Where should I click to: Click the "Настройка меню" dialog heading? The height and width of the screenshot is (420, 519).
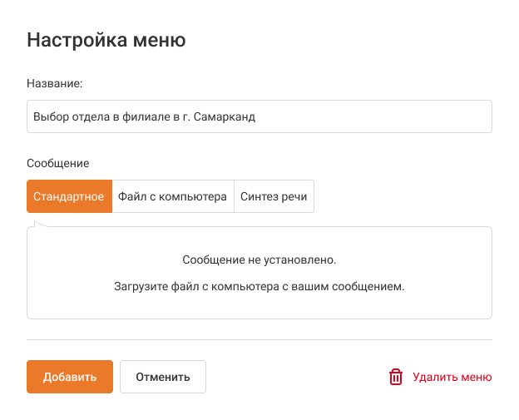106,39
